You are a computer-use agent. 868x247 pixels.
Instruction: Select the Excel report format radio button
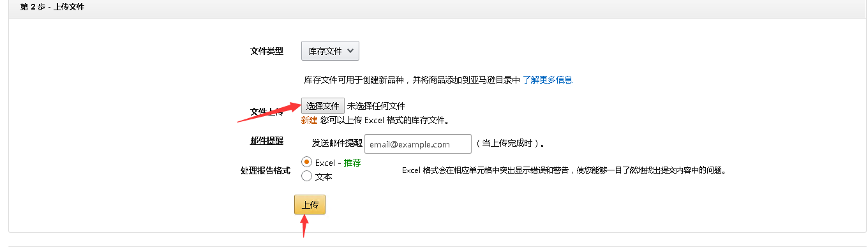(306, 163)
